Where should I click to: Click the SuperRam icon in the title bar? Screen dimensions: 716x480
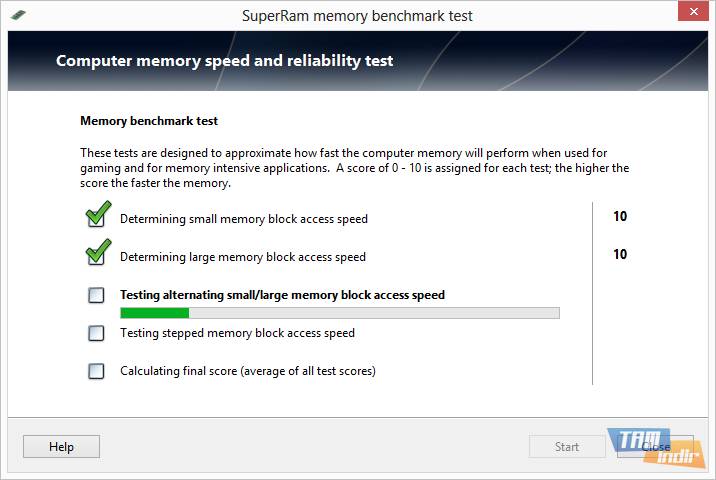(19, 16)
